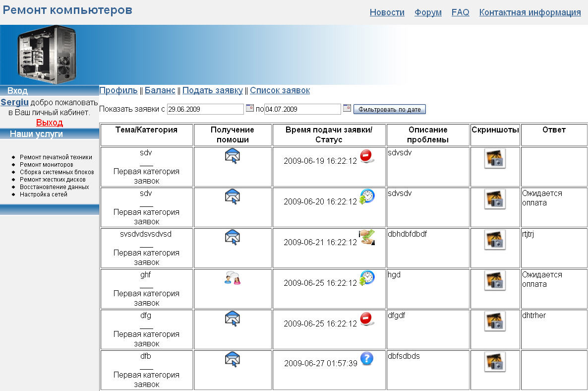Viewport: 588px width, 391px height.
Task: Open calendar picker for end date 04.07.2009
Action: click(x=347, y=108)
